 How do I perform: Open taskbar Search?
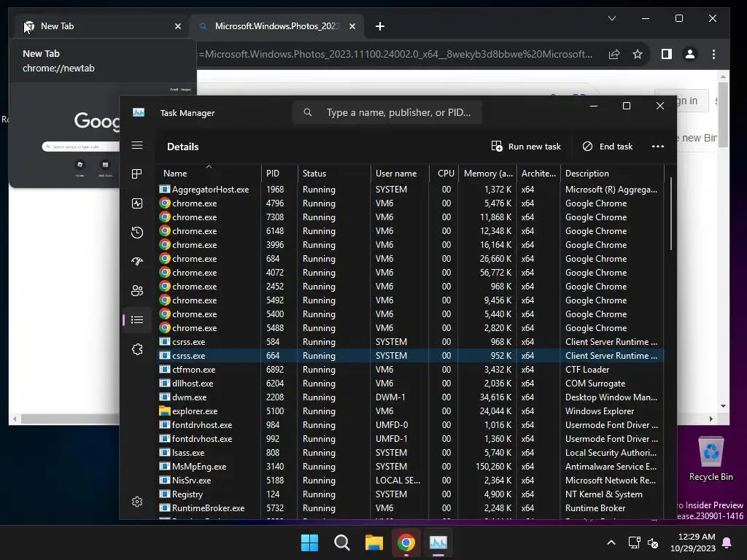pyautogui.click(x=341, y=542)
